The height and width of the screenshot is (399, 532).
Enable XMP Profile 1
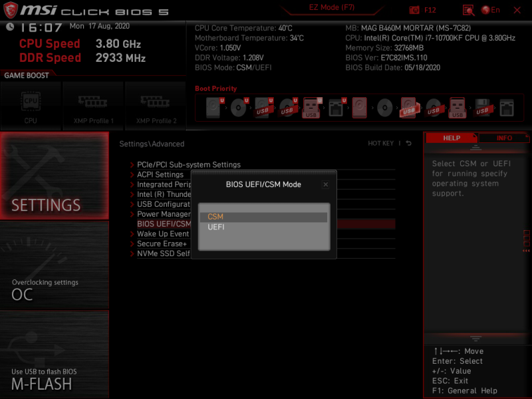point(94,105)
